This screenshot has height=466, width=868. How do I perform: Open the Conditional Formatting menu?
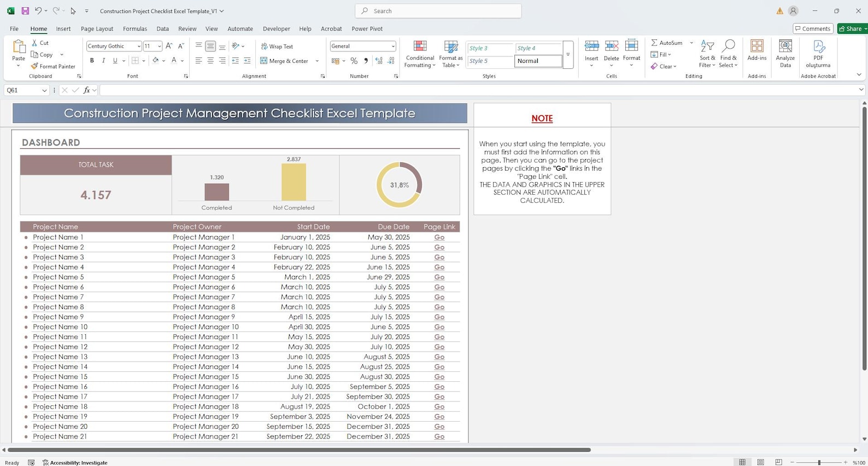click(x=420, y=54)
